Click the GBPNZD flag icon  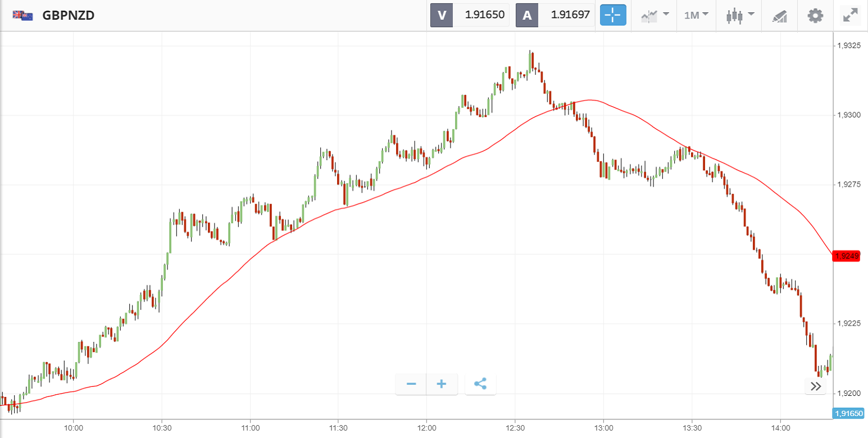coord(23,15)
